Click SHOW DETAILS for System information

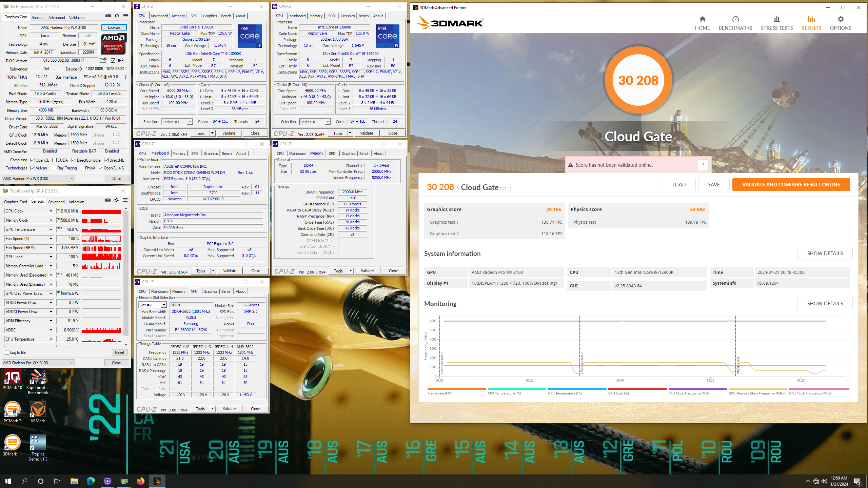[x=825, y=253]
